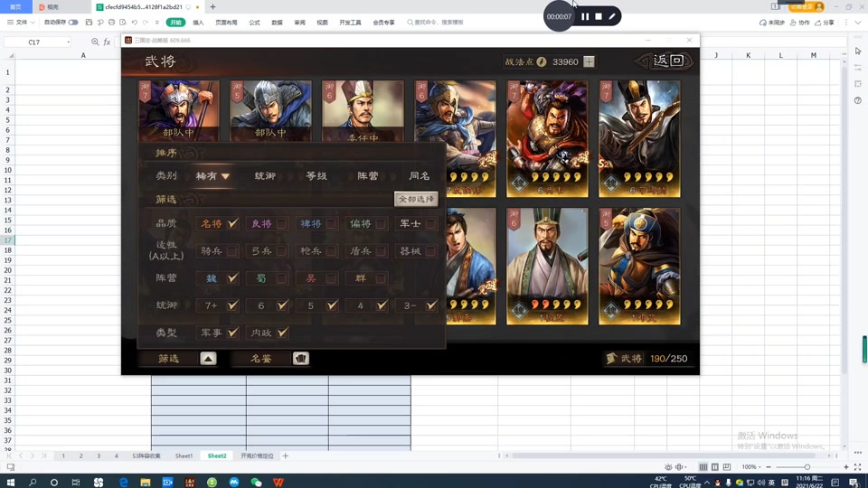
Task: Check the 群 faction filter
Action: tap(381, 278)
